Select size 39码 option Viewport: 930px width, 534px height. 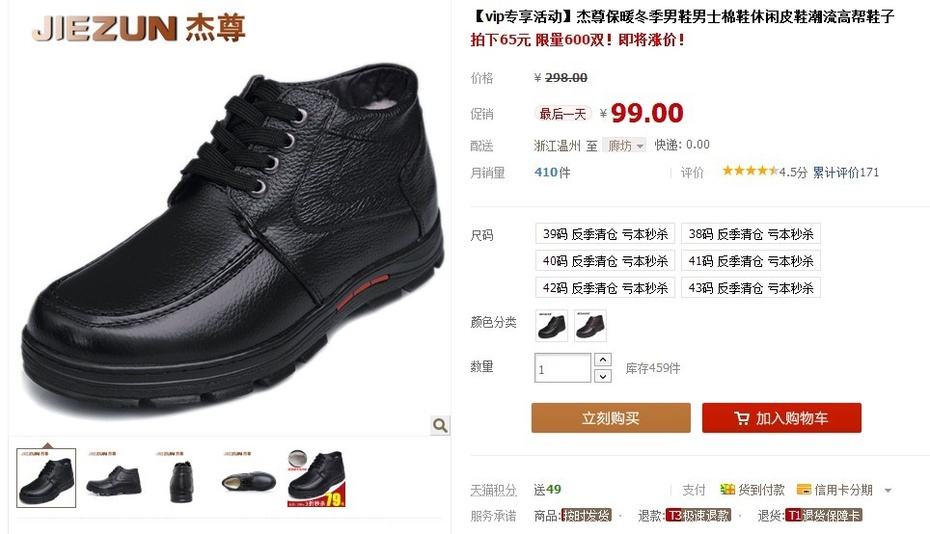coord(605,234)
